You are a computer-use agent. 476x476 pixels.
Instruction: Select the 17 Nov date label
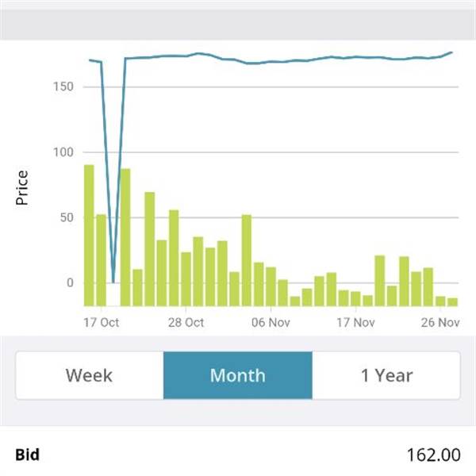(354, 323)
